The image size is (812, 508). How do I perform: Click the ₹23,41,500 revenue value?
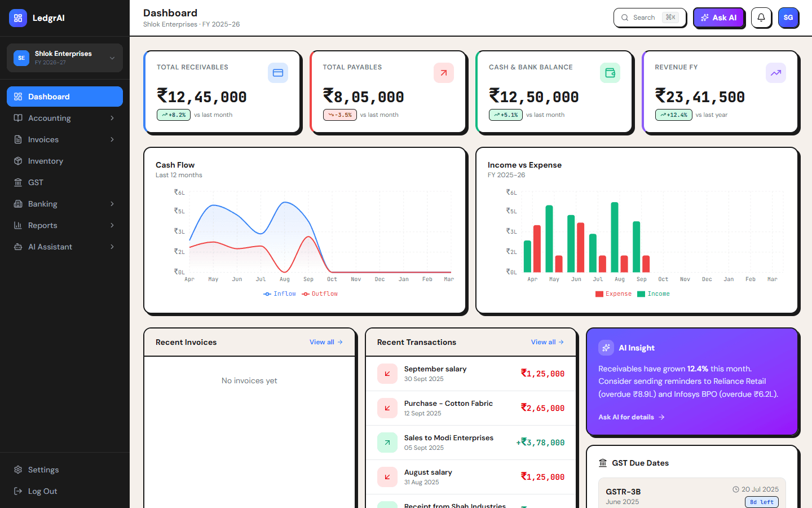point(700,97)
